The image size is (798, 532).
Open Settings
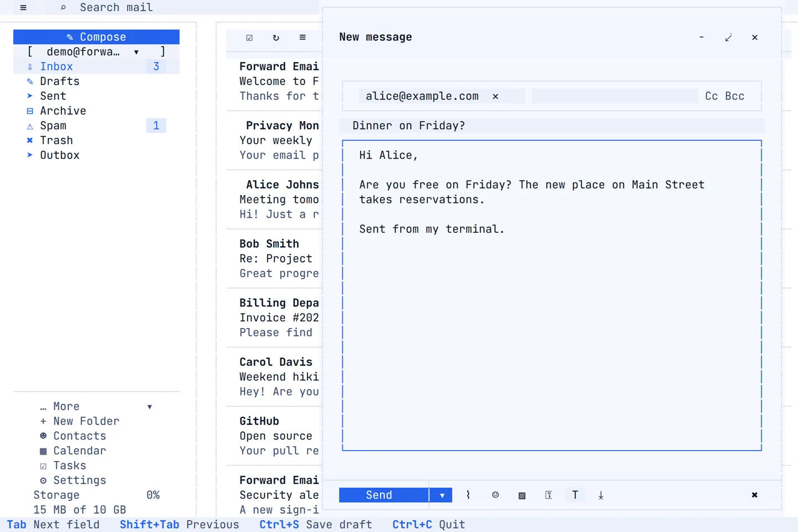tap(73, 480)
